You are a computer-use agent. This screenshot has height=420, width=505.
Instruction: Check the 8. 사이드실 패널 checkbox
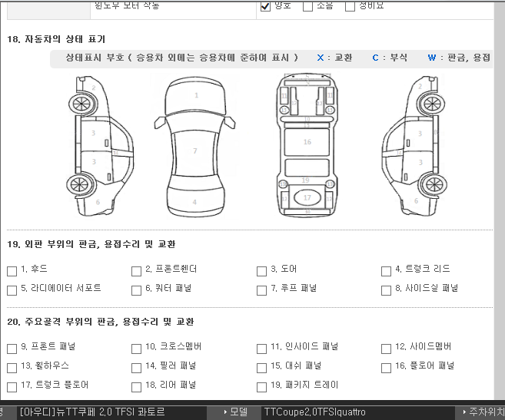[x=386, y=290]
